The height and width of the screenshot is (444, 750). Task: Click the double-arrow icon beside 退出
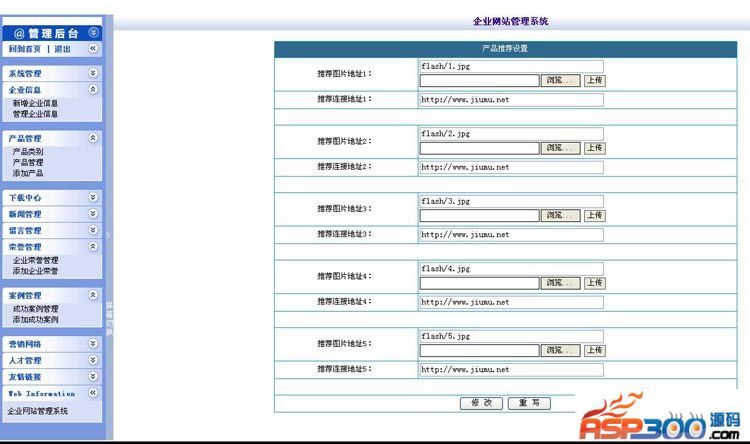[93, 48]
